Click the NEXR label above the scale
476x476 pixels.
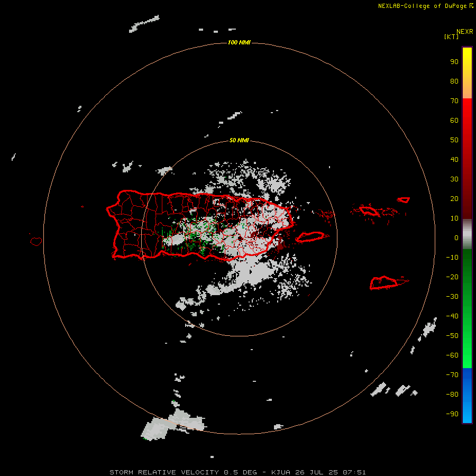[464, 32]
